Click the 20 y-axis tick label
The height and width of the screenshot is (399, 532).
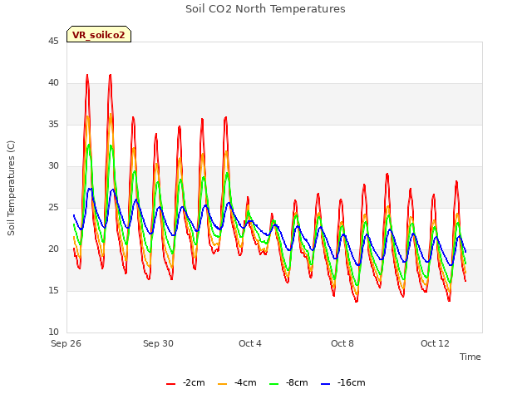(x=53, y=249)
